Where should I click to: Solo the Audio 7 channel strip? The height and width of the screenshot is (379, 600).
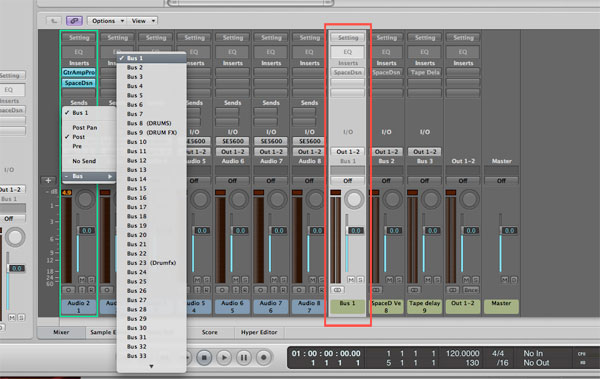[283, 280]
